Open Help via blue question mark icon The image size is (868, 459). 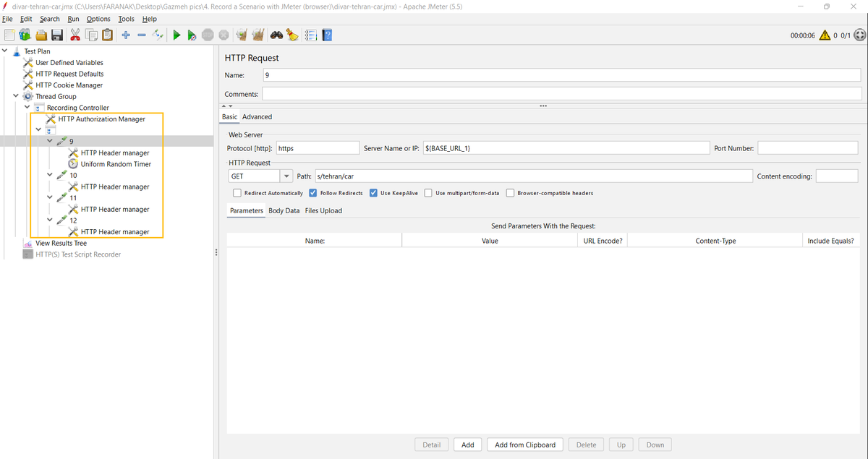pyautogui.click(x=327, y=35)
